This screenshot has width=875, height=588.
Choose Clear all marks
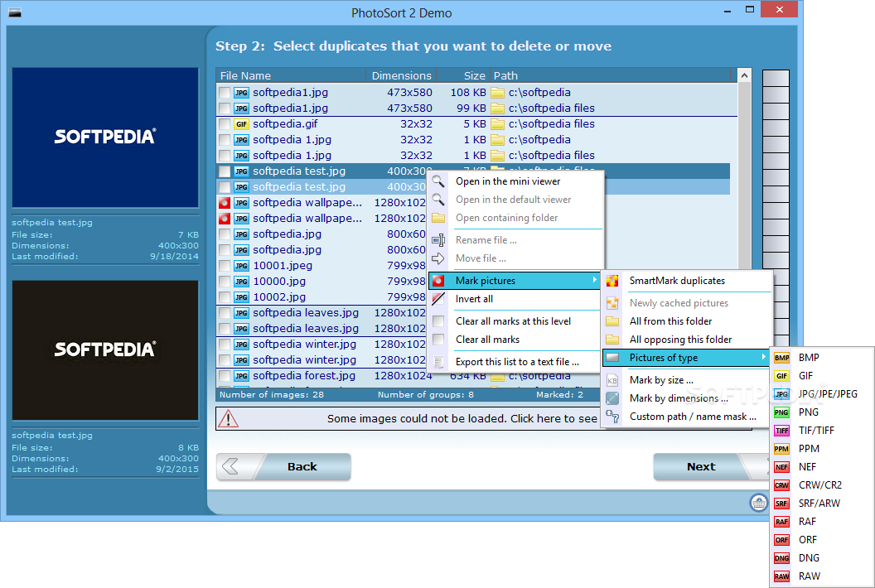tap(487, 340)
